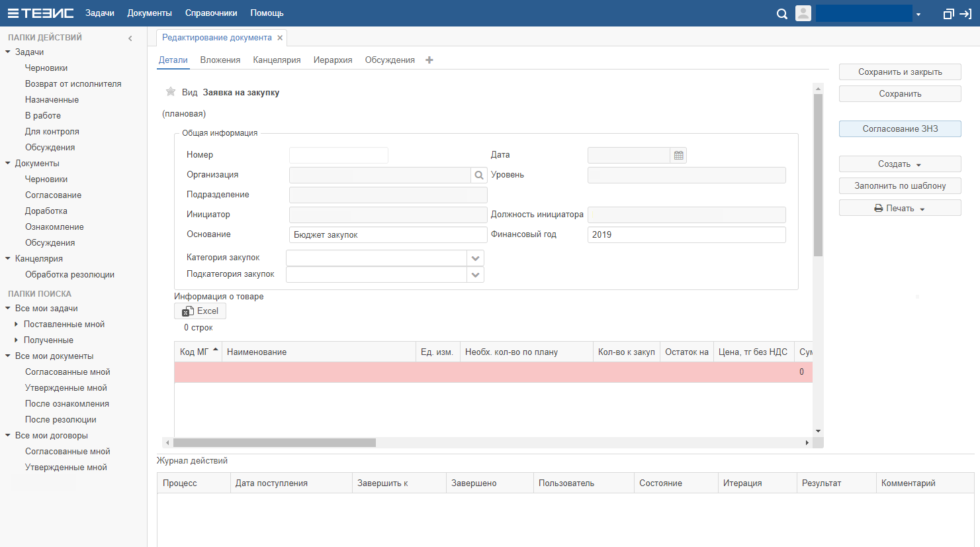The image size is (980, 547).
Task: Collapse Все мои документы group
Action: pos(8,356)
